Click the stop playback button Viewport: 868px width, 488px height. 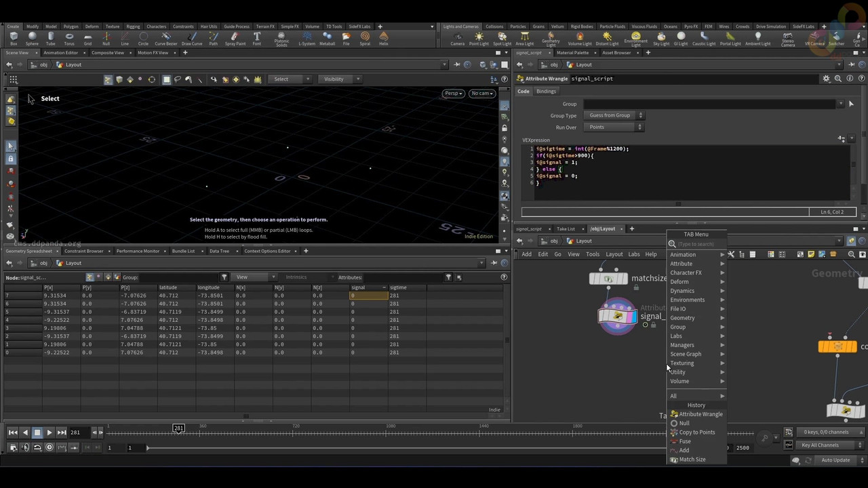pos(37,432)
